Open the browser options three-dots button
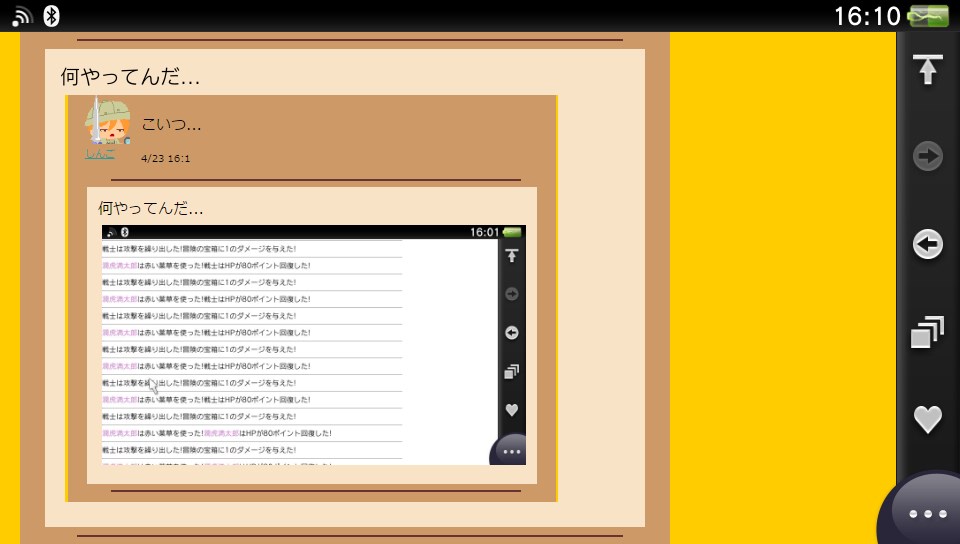 click(x=927, y=513)
